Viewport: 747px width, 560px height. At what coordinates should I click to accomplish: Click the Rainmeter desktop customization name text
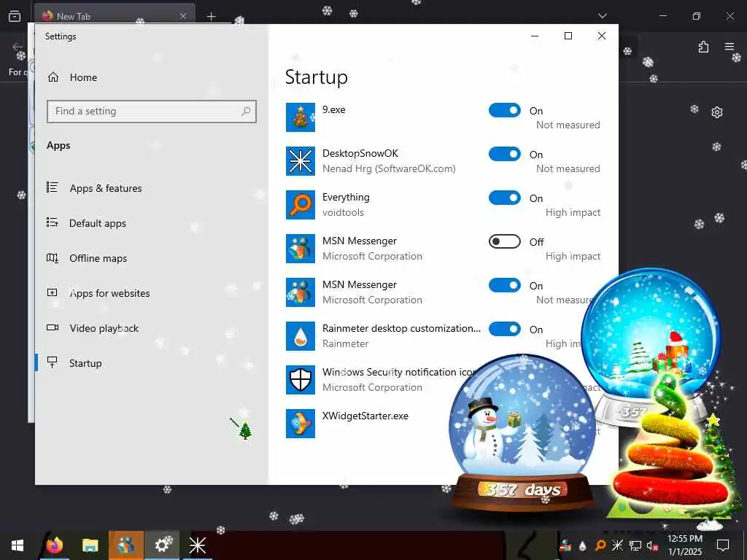(x=401, y=328)
